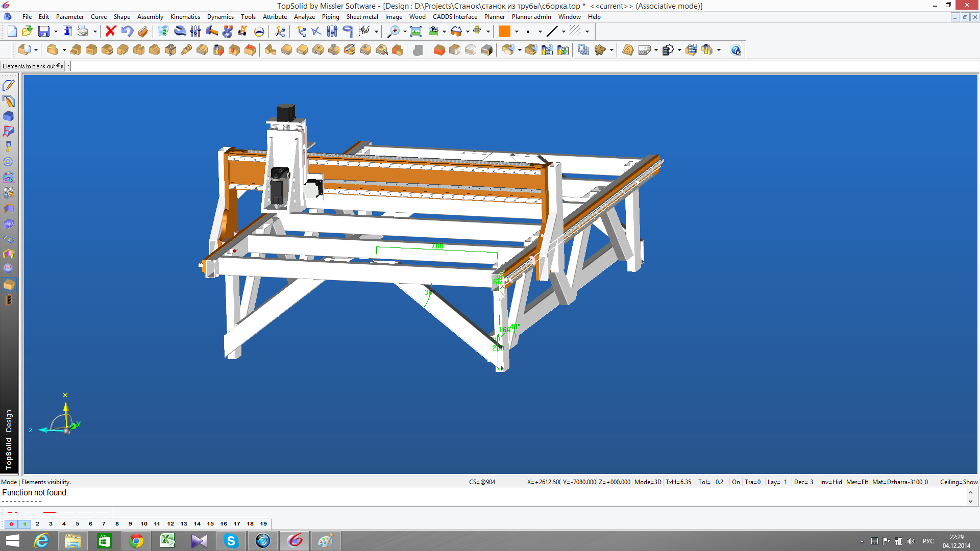Image resolution: width=980 pixels, height=551 pixels.
Task: Save the document with floppy icon
Action: [44, 32]
